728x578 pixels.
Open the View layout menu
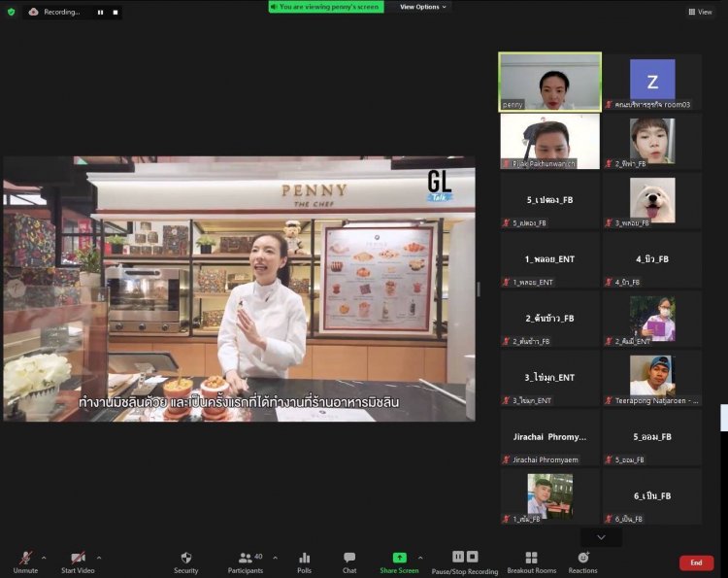(700, 12)
